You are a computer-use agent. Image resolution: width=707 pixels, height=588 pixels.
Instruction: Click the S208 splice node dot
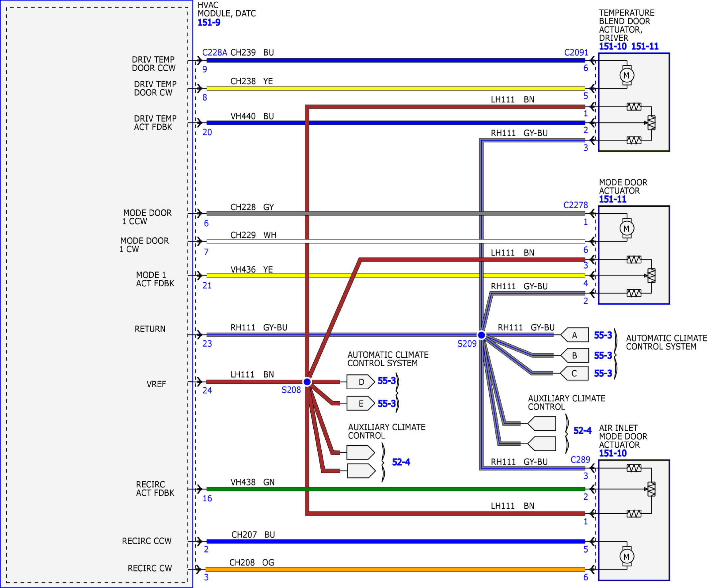tap(307, 382)
